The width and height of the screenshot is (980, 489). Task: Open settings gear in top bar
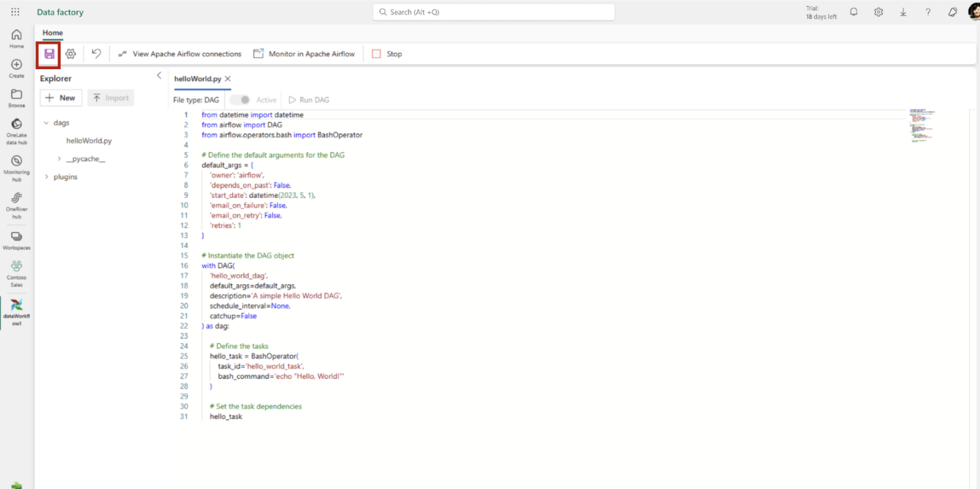point(878,12)
